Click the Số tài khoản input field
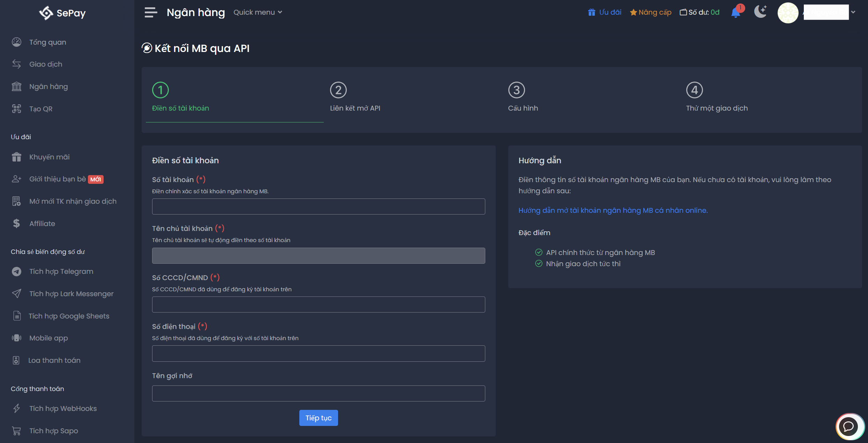Viewport: 868px width, 443px height. click(318, 207)
